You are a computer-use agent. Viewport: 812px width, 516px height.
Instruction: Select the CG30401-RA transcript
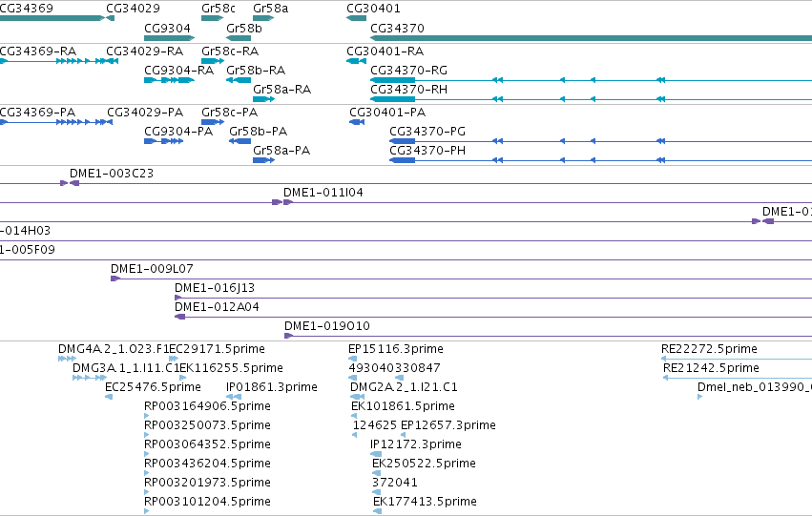click(356, 61)
